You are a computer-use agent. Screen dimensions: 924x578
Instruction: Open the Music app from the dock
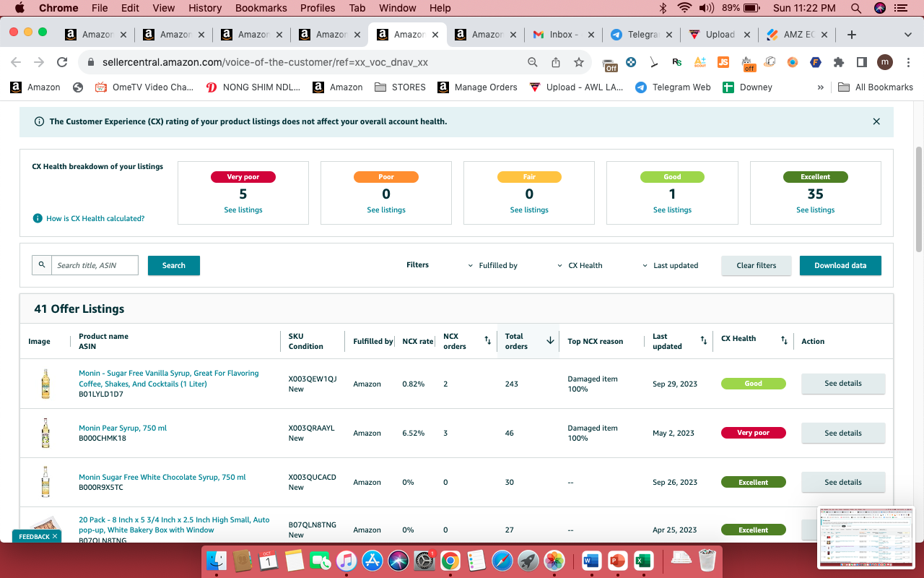[x=346, y=560]
